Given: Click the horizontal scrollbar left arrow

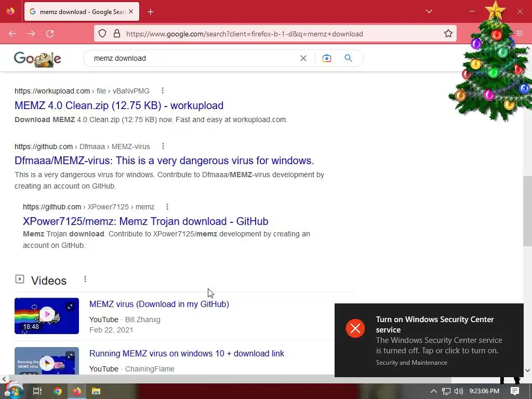Looking at the screenshot, I should coord(4,379).
